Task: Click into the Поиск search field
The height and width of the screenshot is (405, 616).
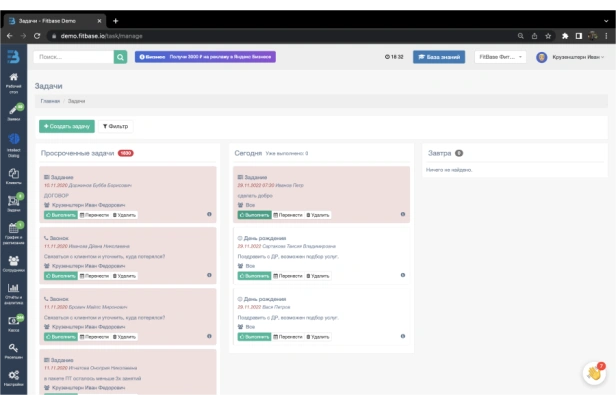Action: click(x=73, y=57)
